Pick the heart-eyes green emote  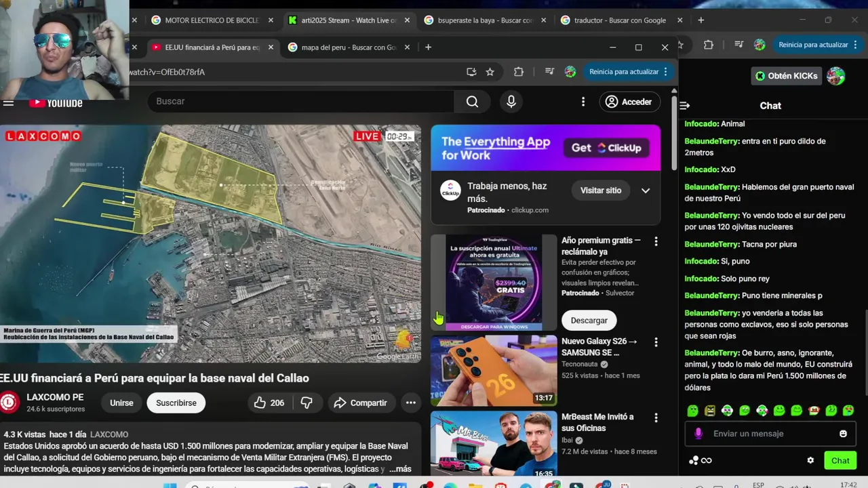[x=848, y=411]
